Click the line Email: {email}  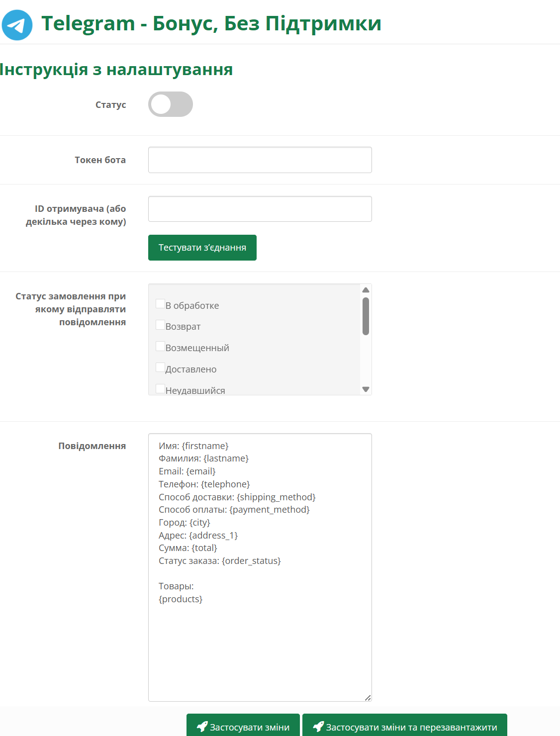(187, 471)
